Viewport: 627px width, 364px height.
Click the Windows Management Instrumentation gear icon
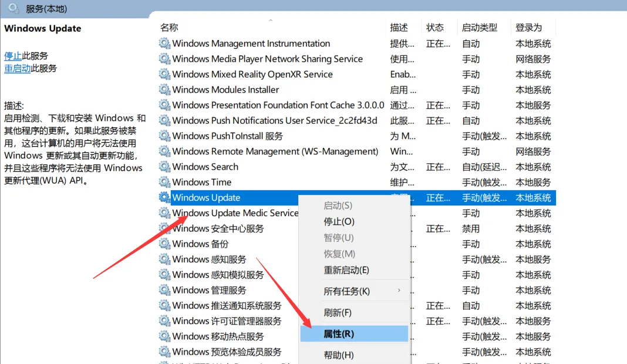tap(165, 43)
